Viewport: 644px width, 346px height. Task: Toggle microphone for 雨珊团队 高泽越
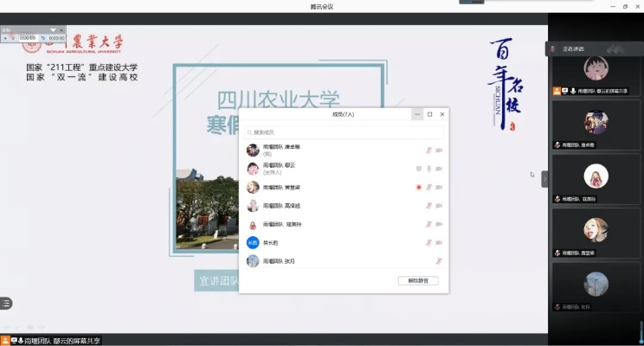click(428, 206)
